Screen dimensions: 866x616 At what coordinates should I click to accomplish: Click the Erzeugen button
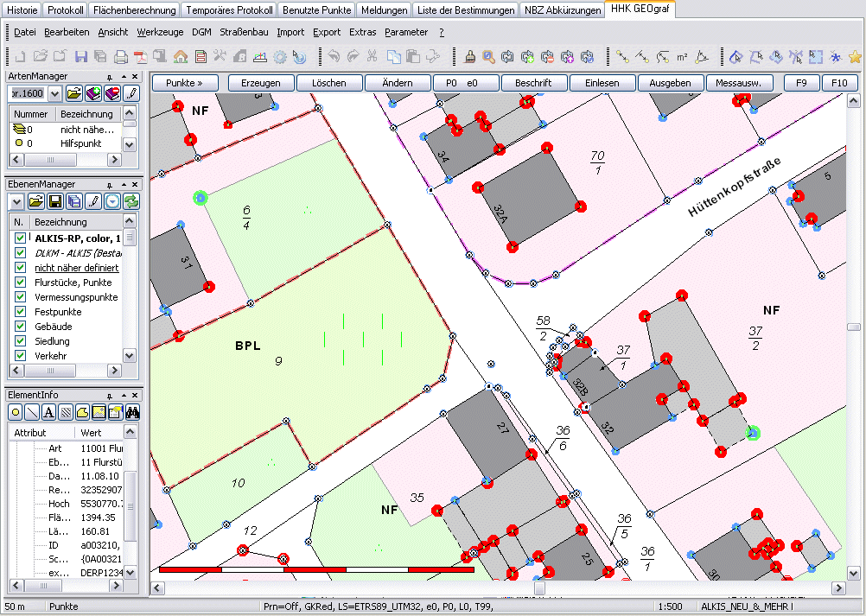[260, 83]
